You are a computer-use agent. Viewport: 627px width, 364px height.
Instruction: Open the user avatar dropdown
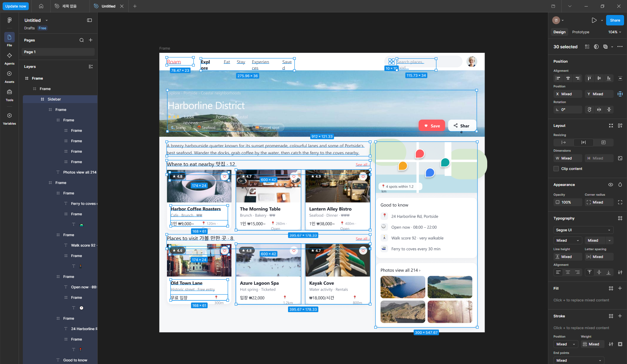pos(558,20)
